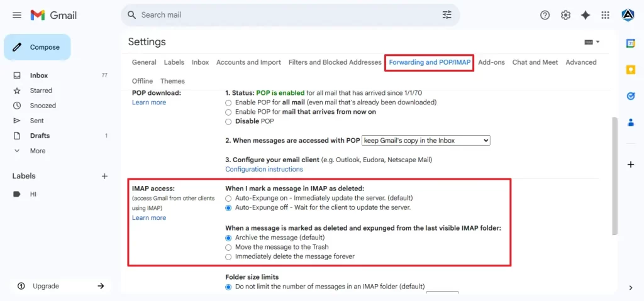The width and height of the screenshot is (644, 301).
Task: Select Enable POP for all mail
Action: [228, 102]
